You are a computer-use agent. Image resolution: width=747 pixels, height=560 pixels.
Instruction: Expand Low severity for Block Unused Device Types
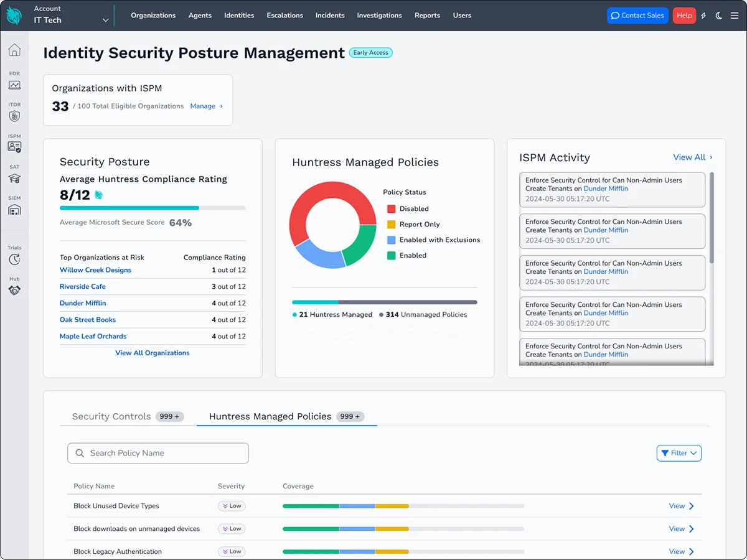232,506
